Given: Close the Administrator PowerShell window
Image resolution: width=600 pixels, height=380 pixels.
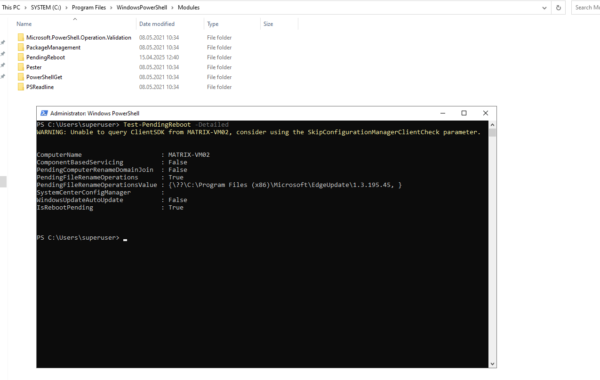Looking at the screenshot, I should point(486,113).
